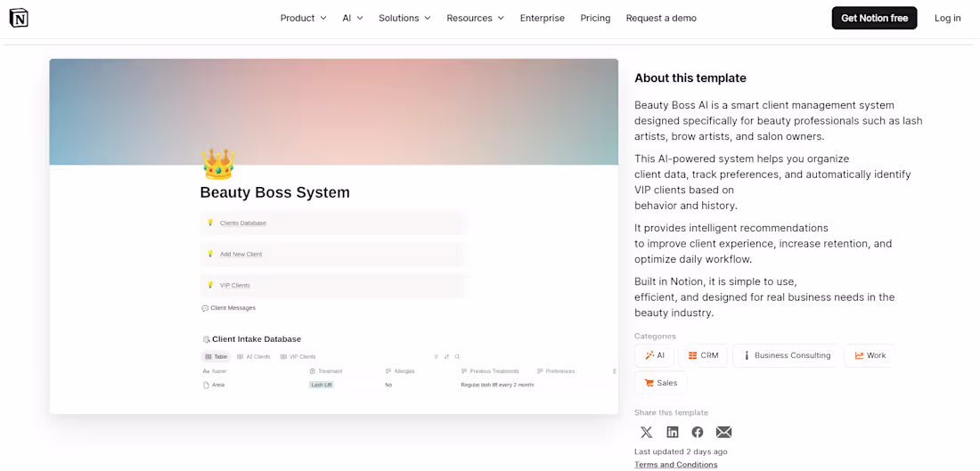Screen dimensions: 980x471
Task: Expand the Resources menu
Action: tap(475, 18)
